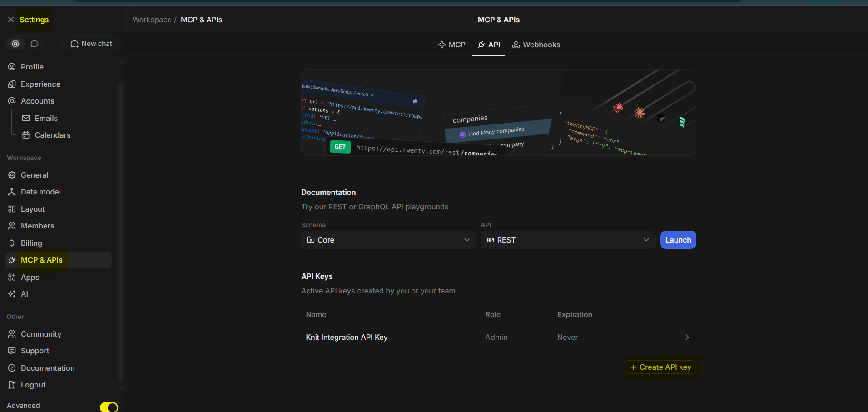This screenshot has width=868, height=412.
Task: Launch the API playground
Action: click(x=678, y=240)
